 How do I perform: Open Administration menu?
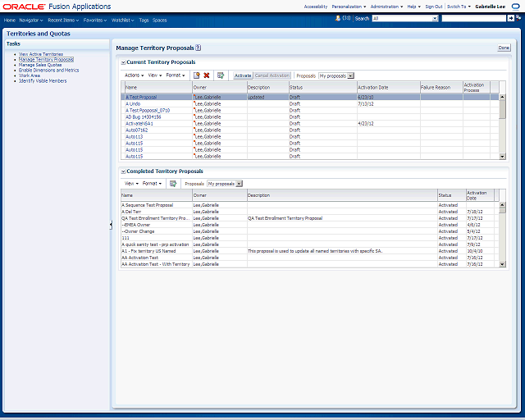[386, 7]
